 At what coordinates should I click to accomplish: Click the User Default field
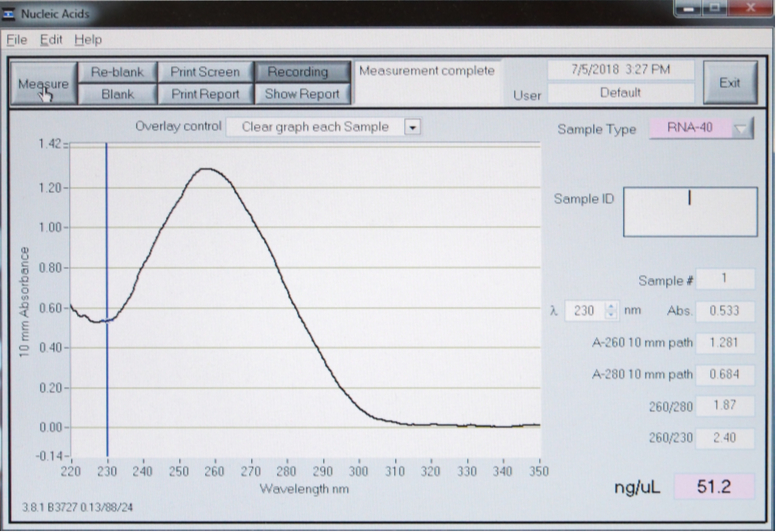[x=620, y=93]
